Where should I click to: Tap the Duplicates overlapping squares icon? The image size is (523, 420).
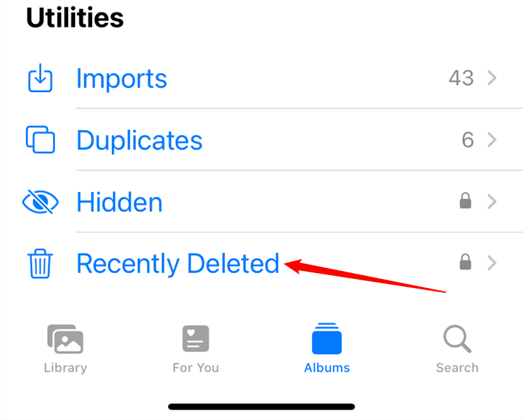pos(40,140)
